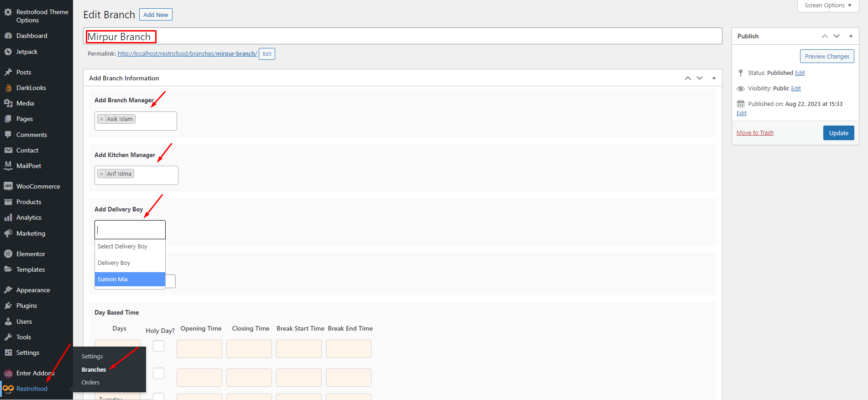Click the Comments bubble icon

click(8, 135)
